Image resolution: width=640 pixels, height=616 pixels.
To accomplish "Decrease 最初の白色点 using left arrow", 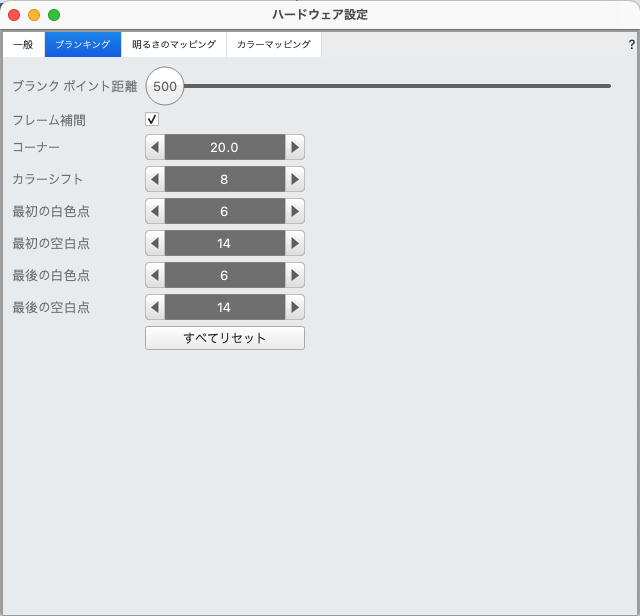I will [x=155, y=211].
